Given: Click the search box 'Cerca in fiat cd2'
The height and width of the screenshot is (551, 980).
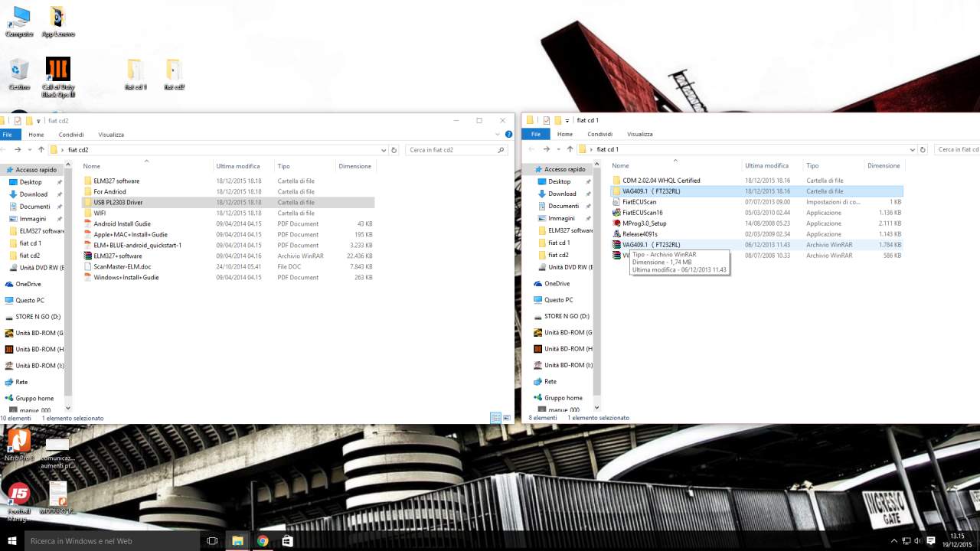Looking at the screenshot, I should tap(457, 150).
